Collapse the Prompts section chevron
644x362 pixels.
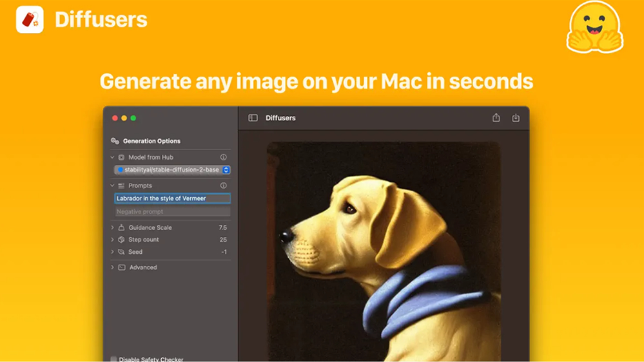[113, 186]
